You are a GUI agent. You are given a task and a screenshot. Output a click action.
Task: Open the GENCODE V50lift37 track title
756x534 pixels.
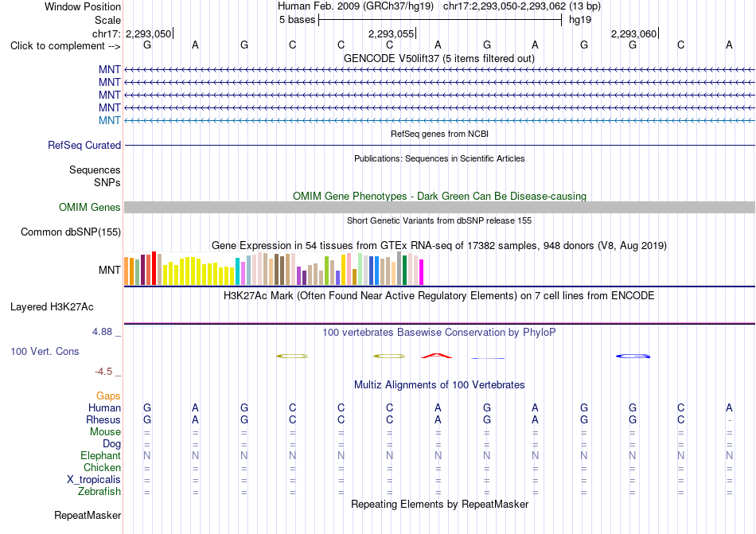[x=439, y=58]
